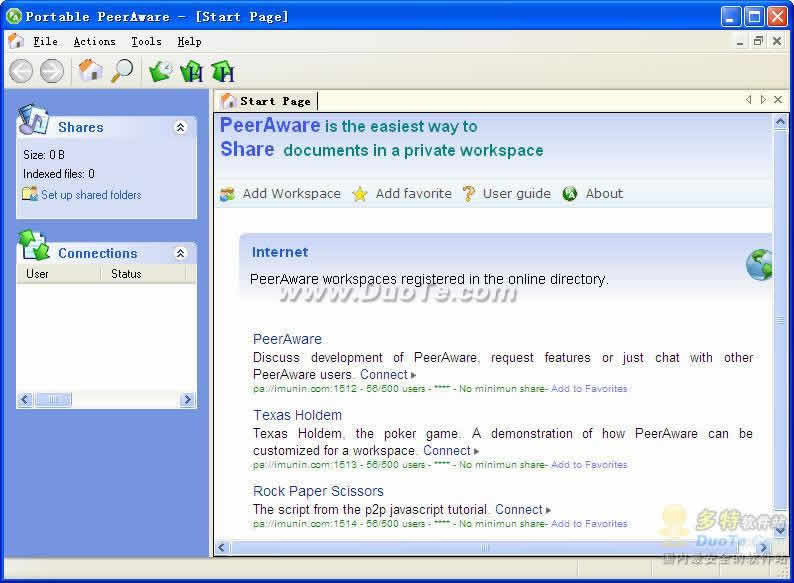This screenshot has height=583, width=794.
Task: Open the File menu
Action: coord(46,42)
